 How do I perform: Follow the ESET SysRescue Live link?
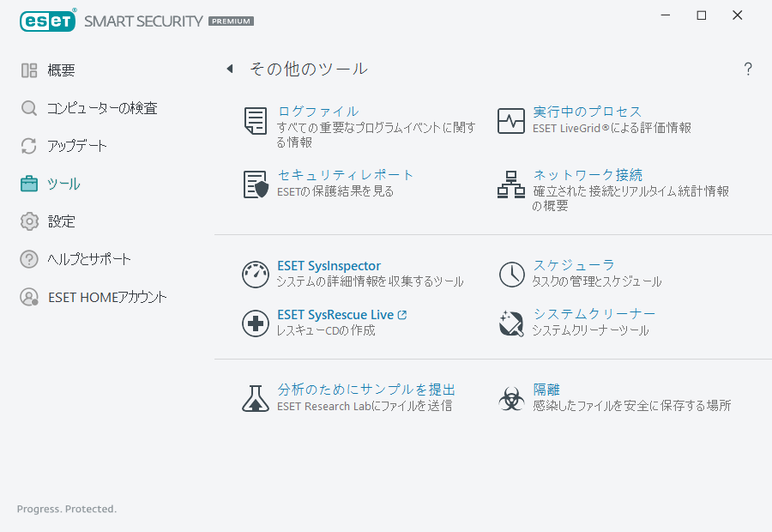337,314
